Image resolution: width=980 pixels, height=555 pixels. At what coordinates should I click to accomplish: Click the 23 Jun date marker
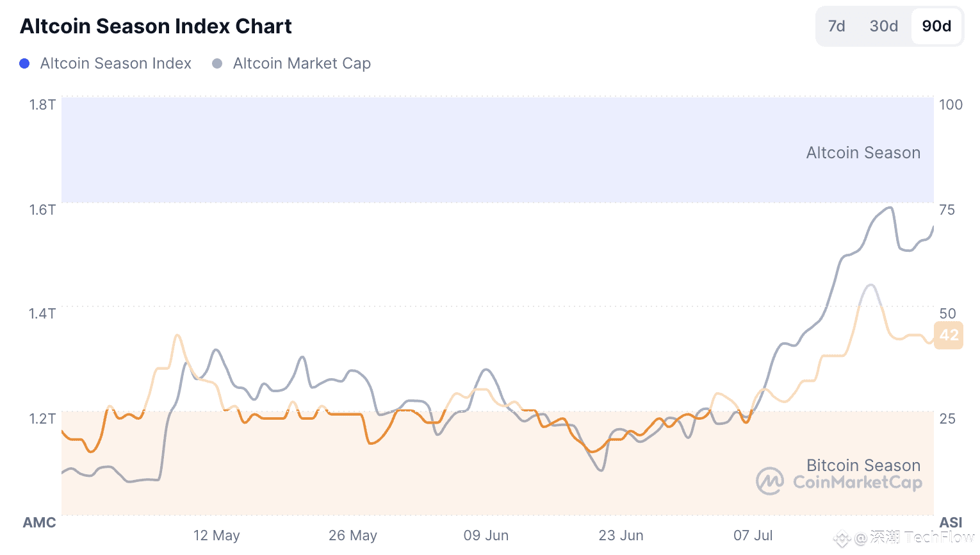coord(621,535)
